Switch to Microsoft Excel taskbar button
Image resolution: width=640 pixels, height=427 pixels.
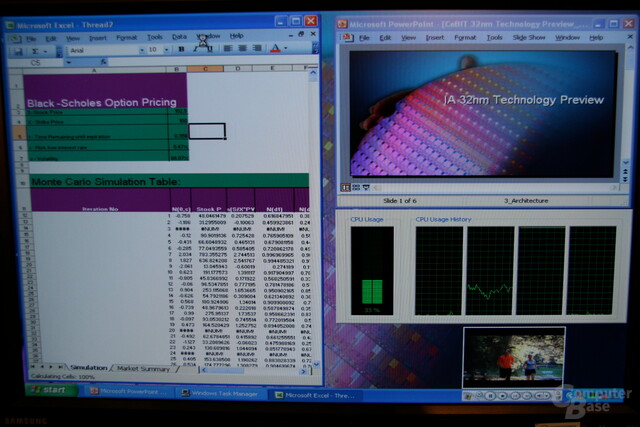316,395
